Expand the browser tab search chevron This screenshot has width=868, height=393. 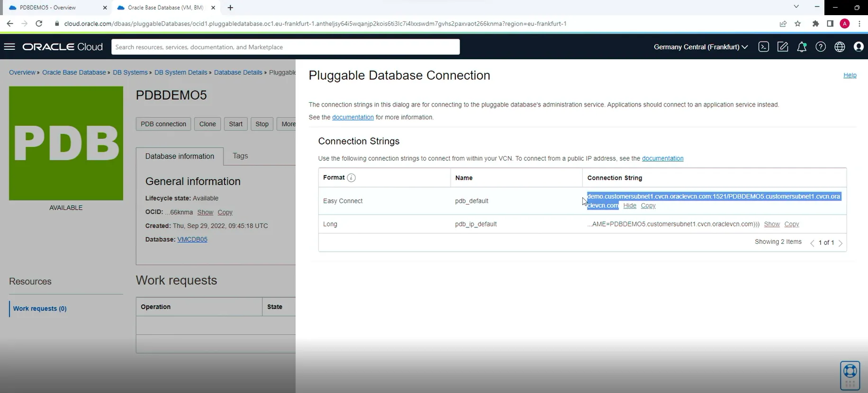tap(796, 7)
